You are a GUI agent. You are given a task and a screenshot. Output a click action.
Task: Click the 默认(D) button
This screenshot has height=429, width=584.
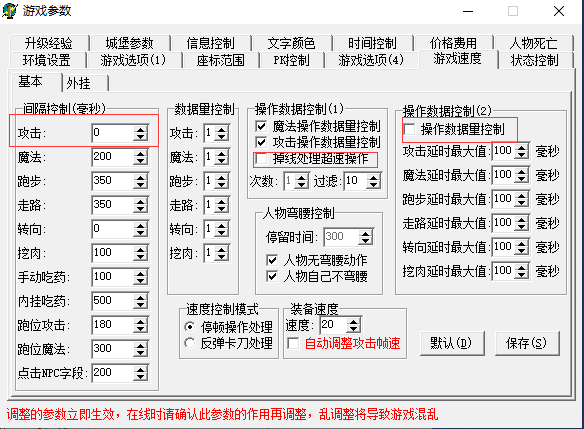click(x=452, y=343)
